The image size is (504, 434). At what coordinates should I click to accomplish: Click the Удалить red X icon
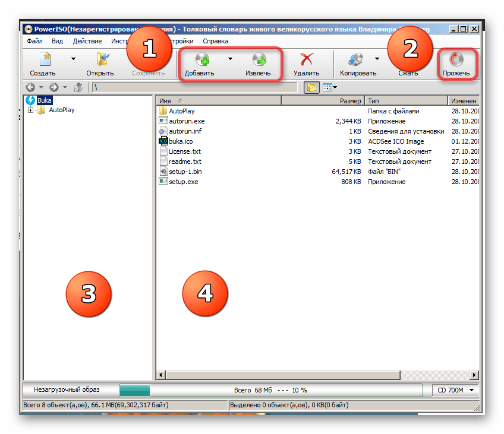(306, 60)
